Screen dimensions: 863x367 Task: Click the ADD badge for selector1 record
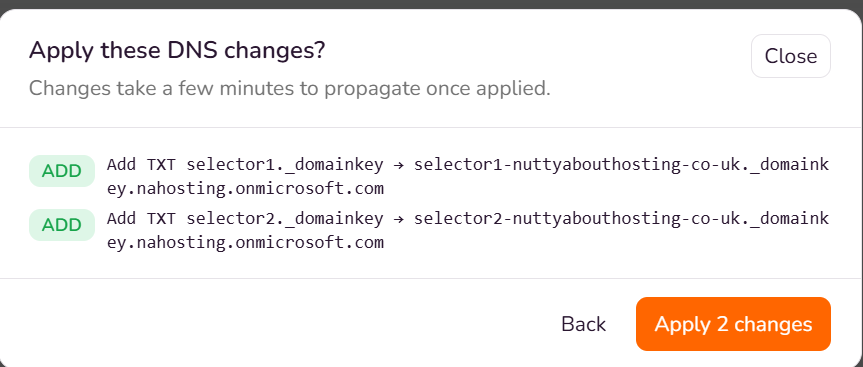coord(62,171)
